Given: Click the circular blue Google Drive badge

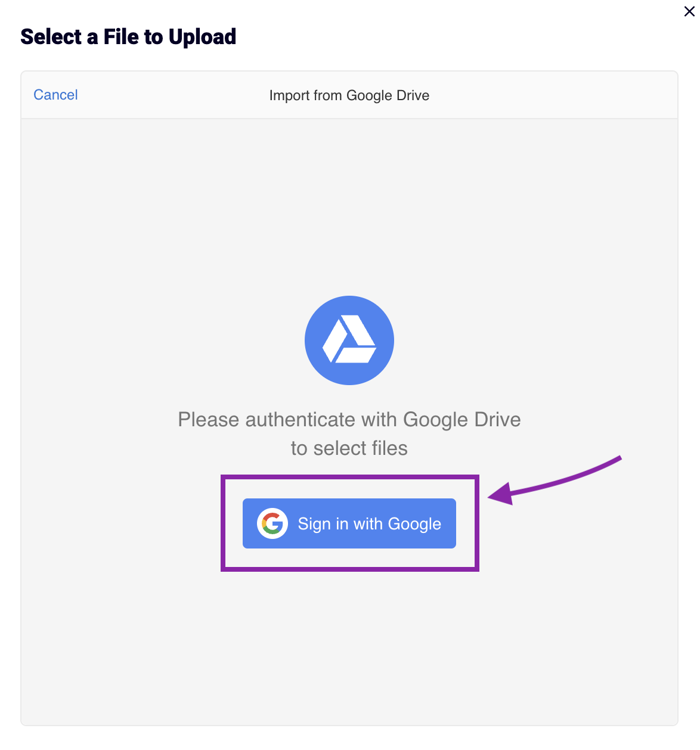Looking at the screenshot, I should [x=349, y=340].
